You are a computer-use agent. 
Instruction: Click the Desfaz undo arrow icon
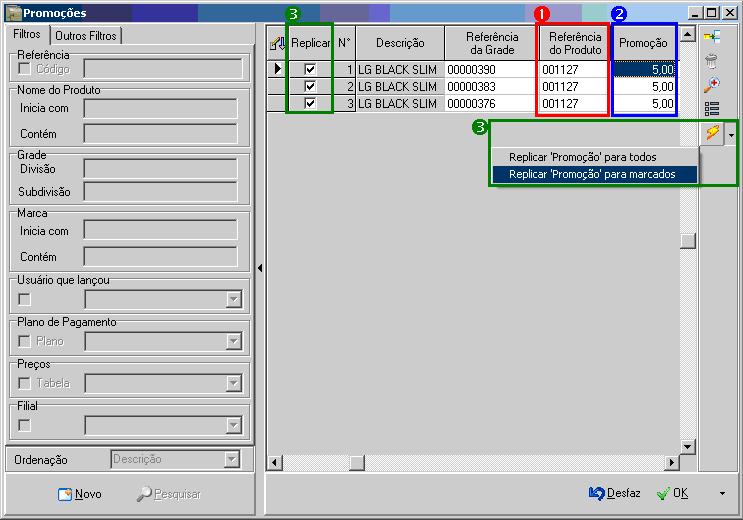pyautogui.click(x=598, y=493)
